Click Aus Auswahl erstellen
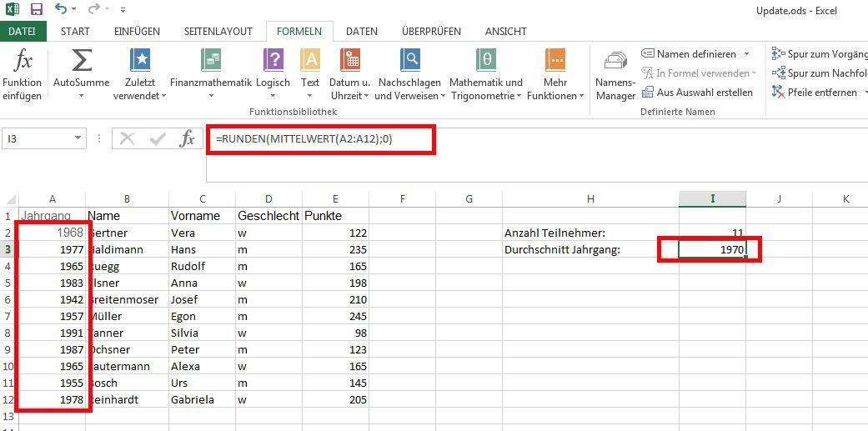868x431 pixels. (x=697, y=93)
